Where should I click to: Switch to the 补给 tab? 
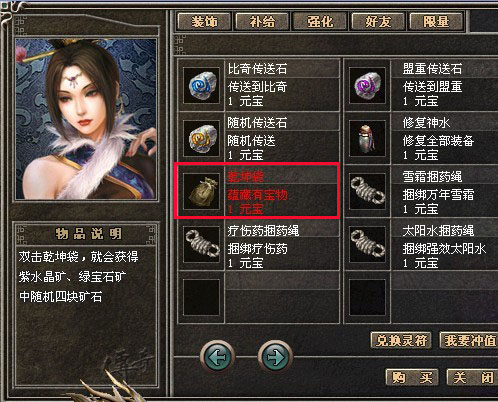click(262, 22)
